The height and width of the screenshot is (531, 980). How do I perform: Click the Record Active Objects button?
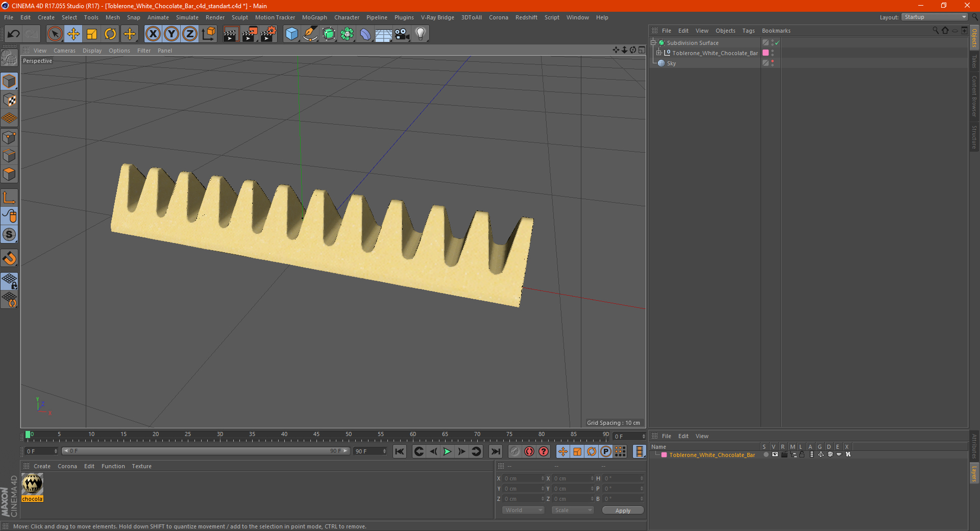click(515, 451)
